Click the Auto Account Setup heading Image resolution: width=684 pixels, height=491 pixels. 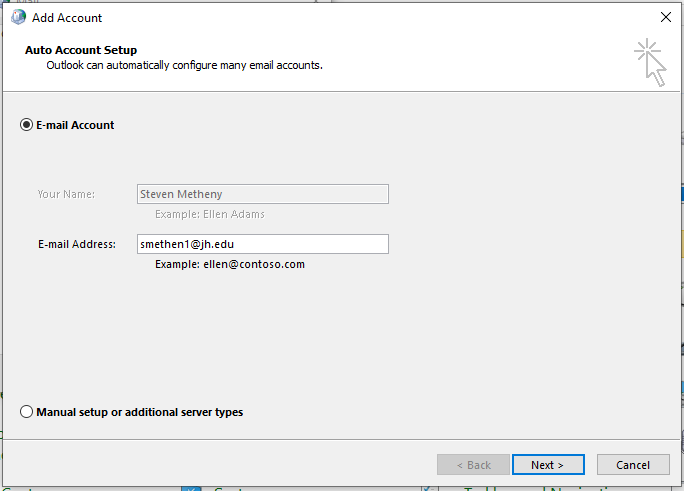pyautogui.click(x=81, y=50)
